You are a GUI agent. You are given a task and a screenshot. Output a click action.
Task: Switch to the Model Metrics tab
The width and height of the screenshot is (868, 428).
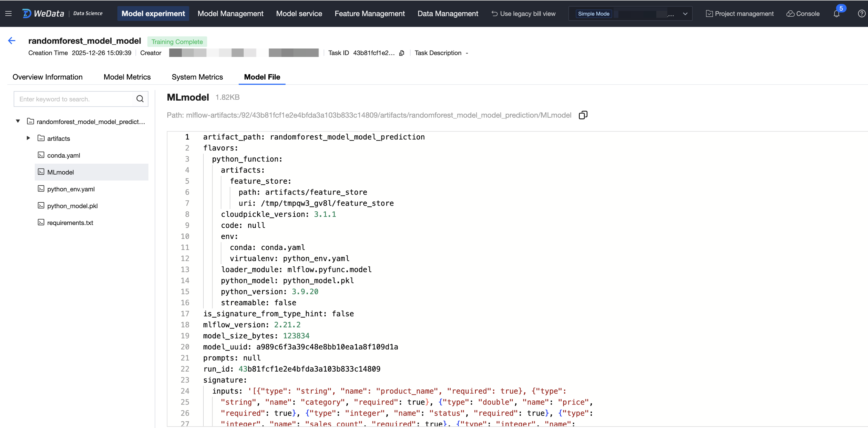click(x=127, y=77)
